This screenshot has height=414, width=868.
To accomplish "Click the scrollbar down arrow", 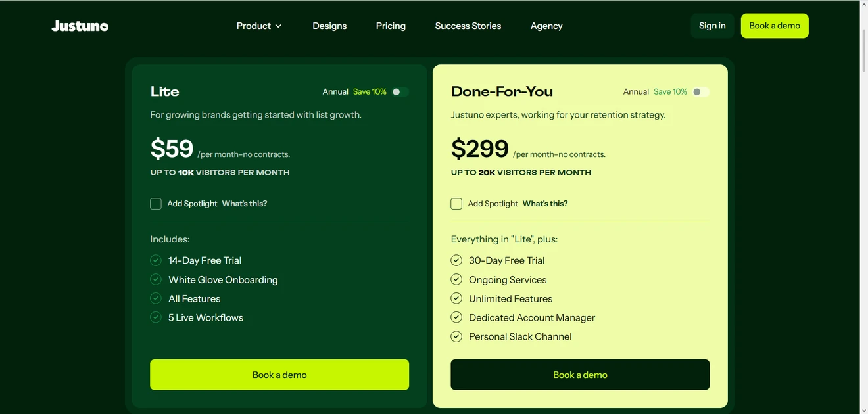I will point(864,410).
